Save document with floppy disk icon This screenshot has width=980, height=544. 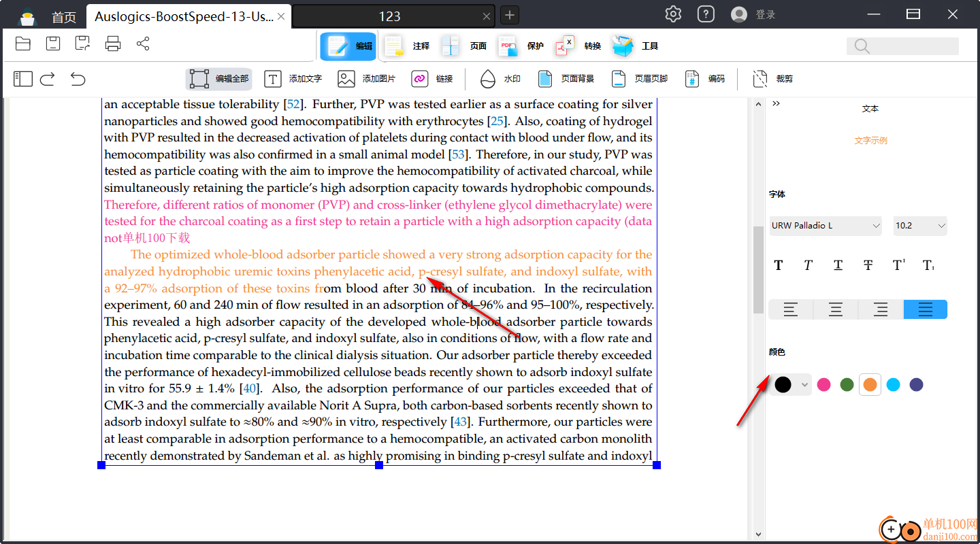point(53,44)
